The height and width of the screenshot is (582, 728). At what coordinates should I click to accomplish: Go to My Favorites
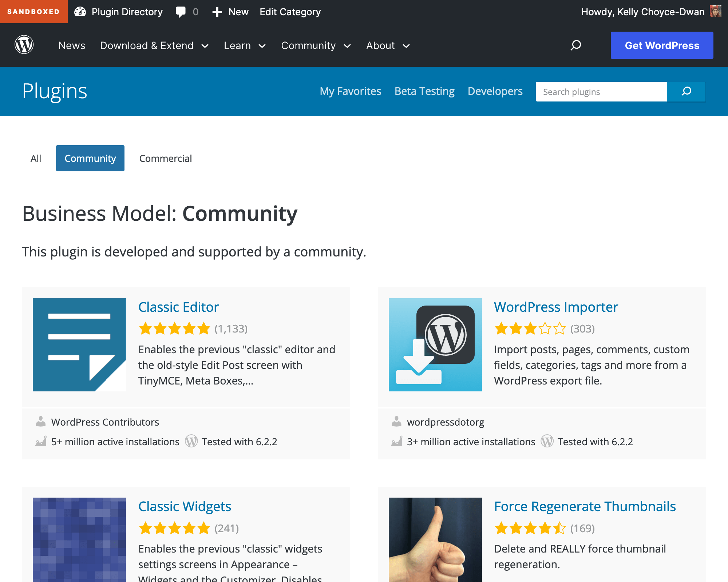(350, 91)
